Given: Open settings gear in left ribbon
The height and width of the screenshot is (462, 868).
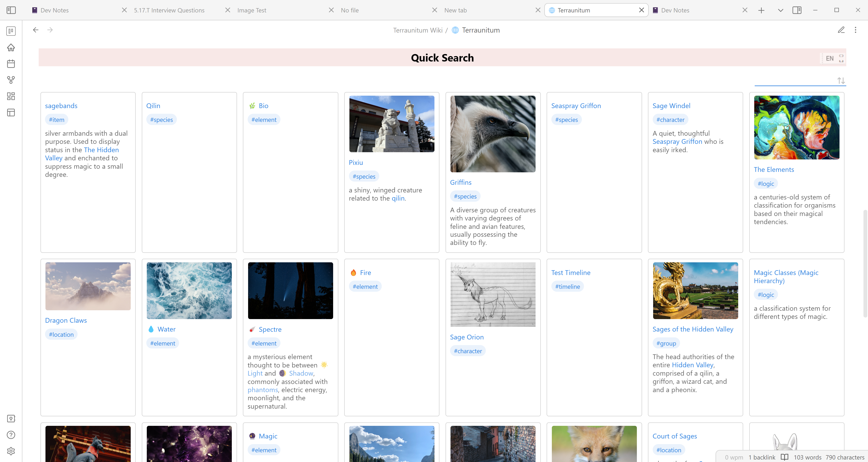Looking at the screenshot, I should pos(11,451).
